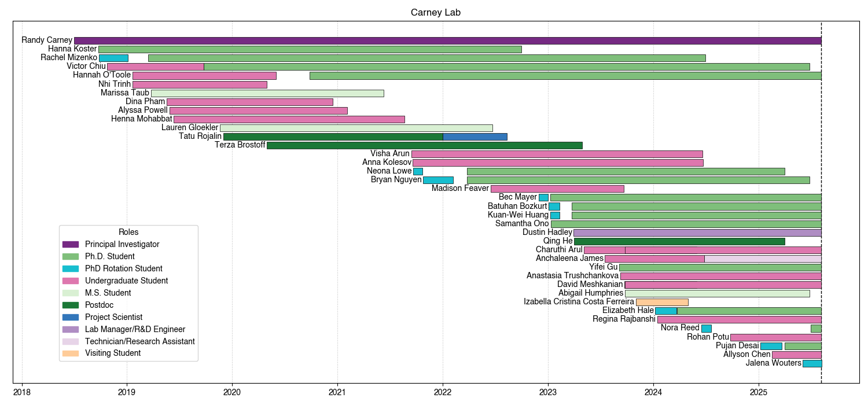Viewport: 868px width, 405px height.
Task: Click the PhD Rotation Student cyan legend swatch
Action: [x=71, y=268]
